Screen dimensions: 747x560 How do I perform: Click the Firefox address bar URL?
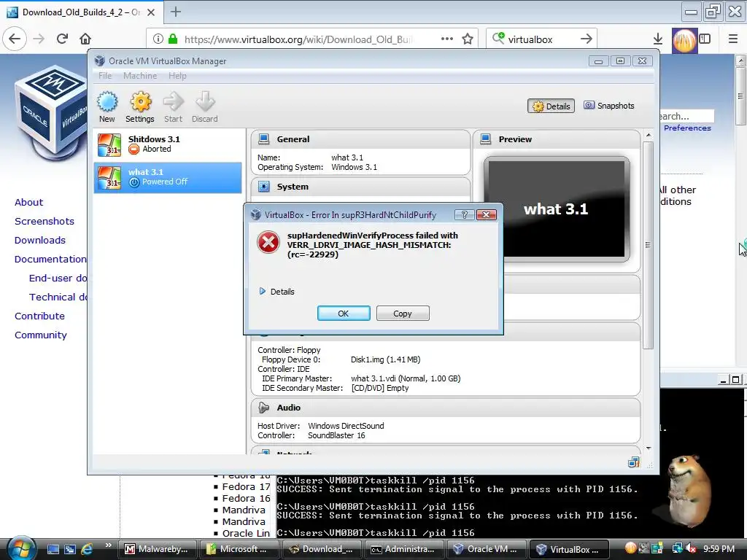coord(298,39)
